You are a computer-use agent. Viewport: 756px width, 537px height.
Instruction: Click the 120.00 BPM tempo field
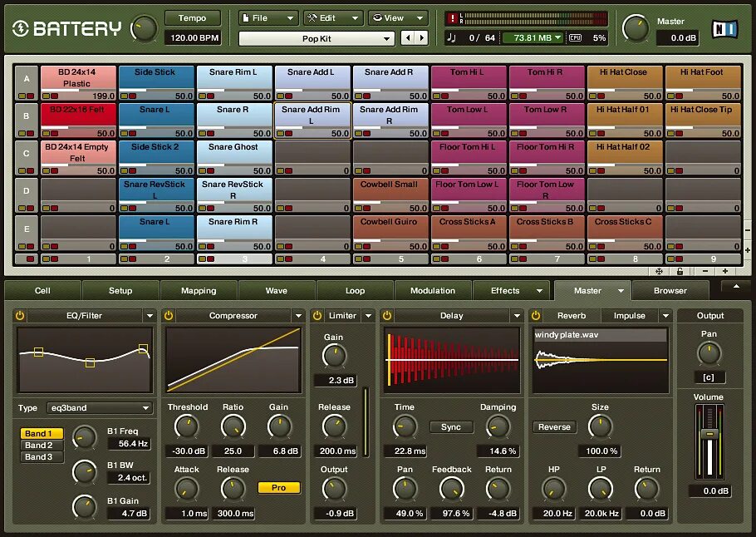coord(194,37)
